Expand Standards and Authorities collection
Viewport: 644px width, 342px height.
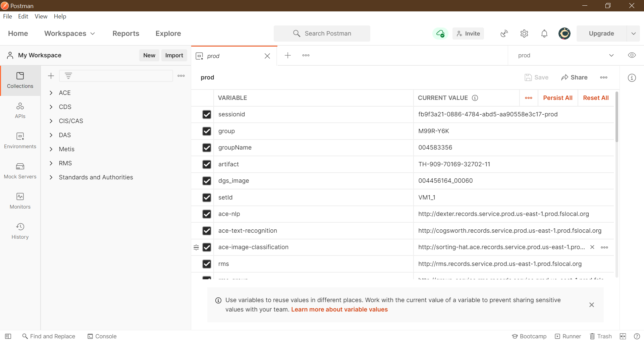pyautogui.click(x=51, y=177)
